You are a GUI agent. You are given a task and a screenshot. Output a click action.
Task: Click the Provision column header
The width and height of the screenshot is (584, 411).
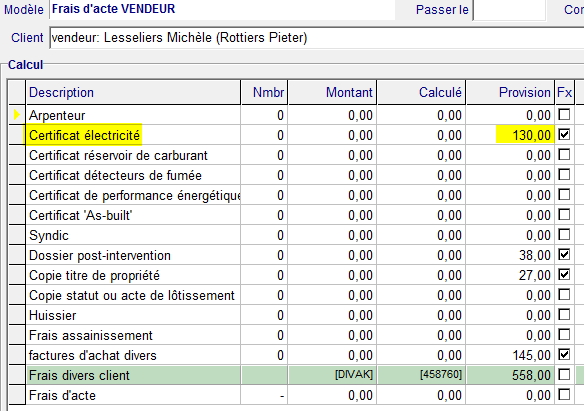coord(510,92)
